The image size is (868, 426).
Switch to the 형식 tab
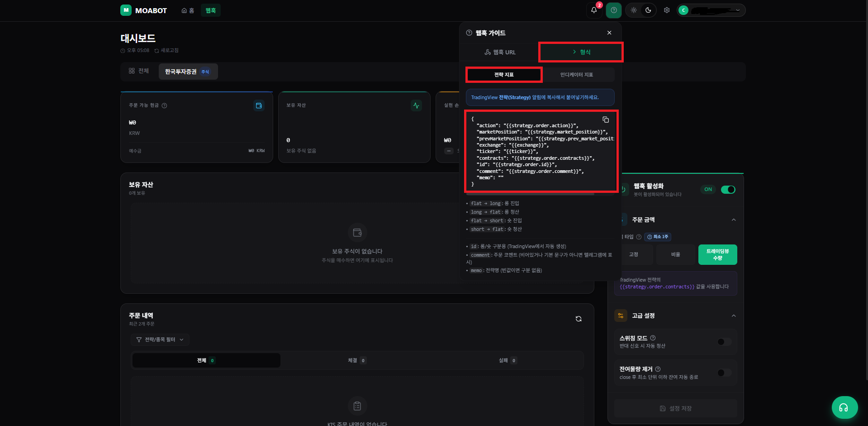pos(581,52)
